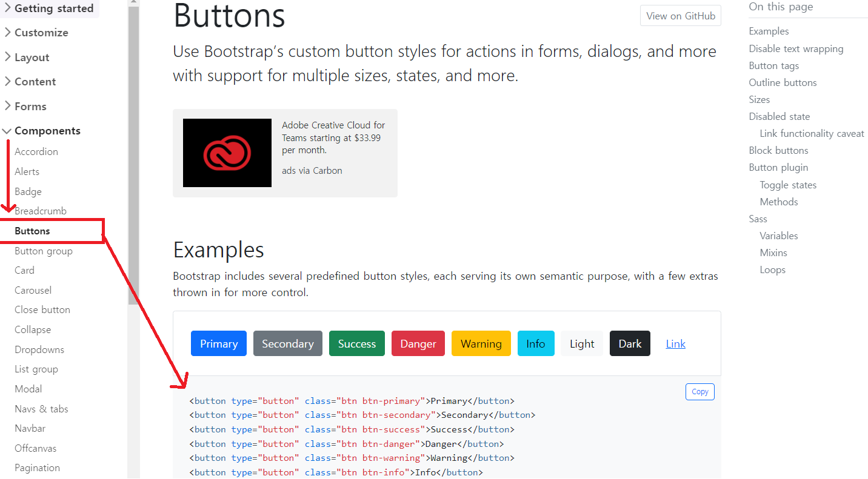
Task: Expand the Layout section
Action: [x=27, y=58]
